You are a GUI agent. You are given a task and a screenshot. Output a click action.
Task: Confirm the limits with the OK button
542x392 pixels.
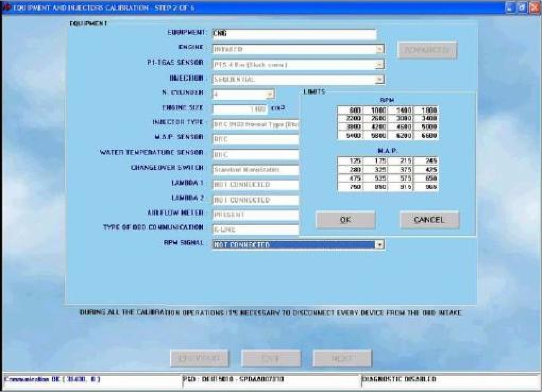[345, 219]
